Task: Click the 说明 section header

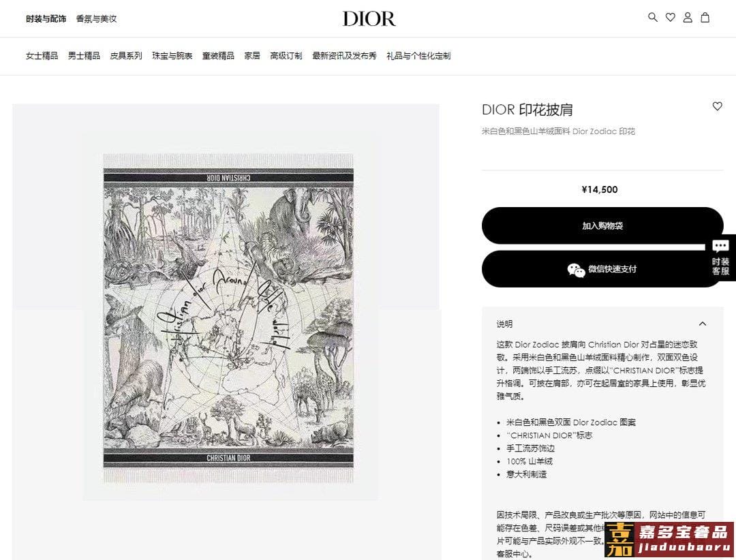Action: pos(504,324)
